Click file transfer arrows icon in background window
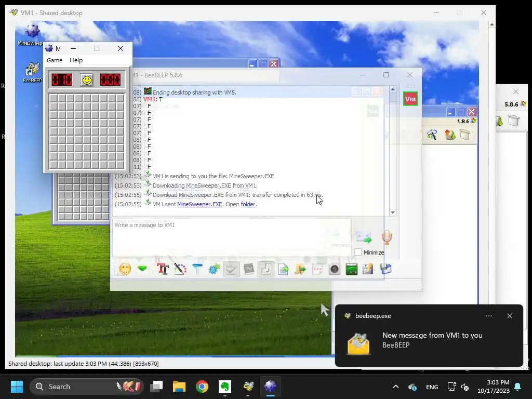 point(450,135)
